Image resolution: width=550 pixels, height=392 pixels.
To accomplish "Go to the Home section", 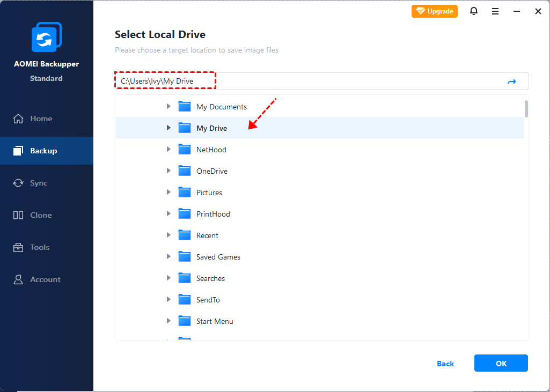I will [x=47, y=119].
